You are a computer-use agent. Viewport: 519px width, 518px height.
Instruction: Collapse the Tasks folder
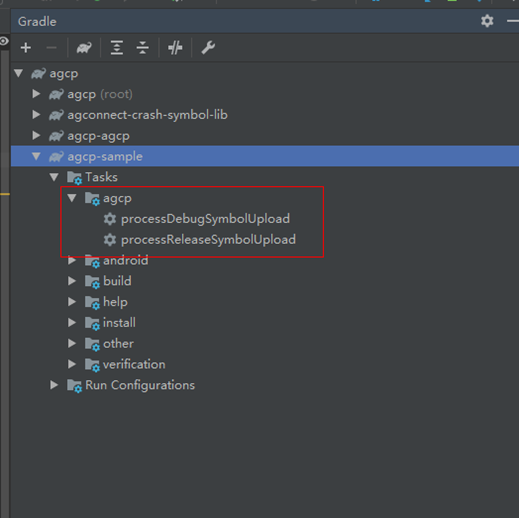pos(54,177)
